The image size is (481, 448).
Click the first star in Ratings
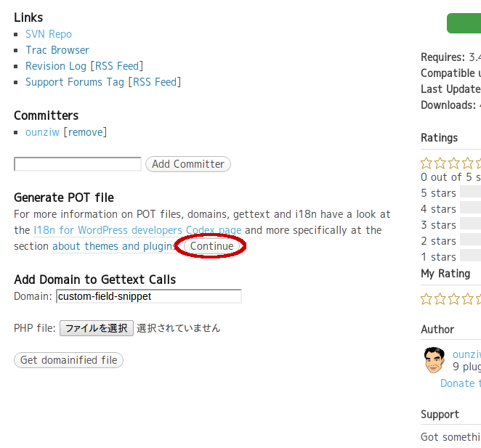click(426, 163)
